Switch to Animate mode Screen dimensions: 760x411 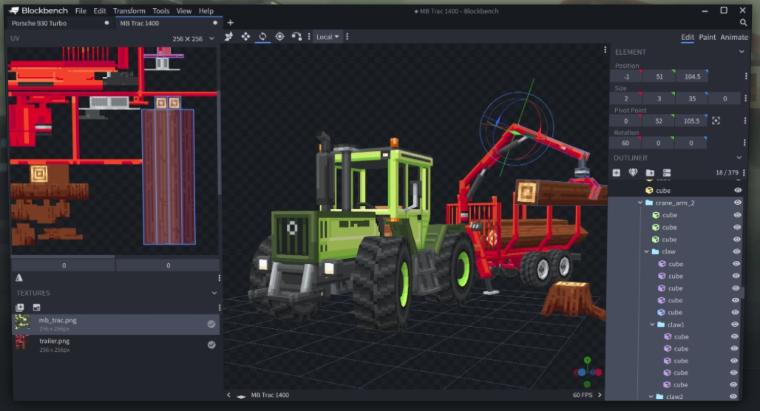click(x=734, y=37)
